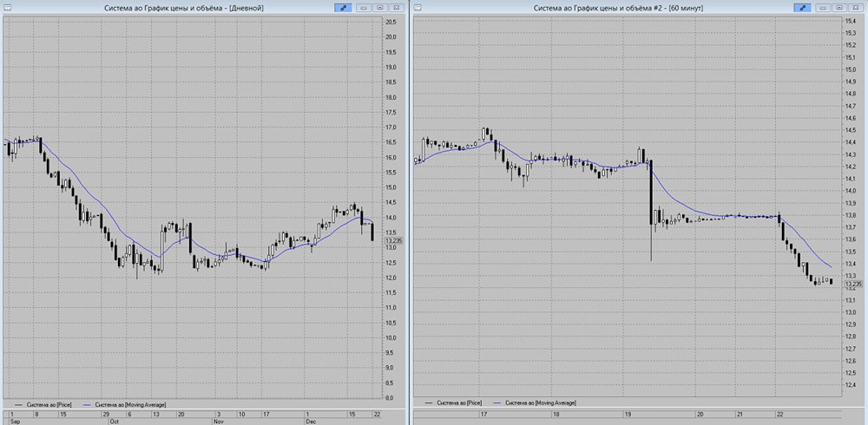Click the last black candle at the daily chart's right edge
The image size is (868, 425).
point(373,232)
